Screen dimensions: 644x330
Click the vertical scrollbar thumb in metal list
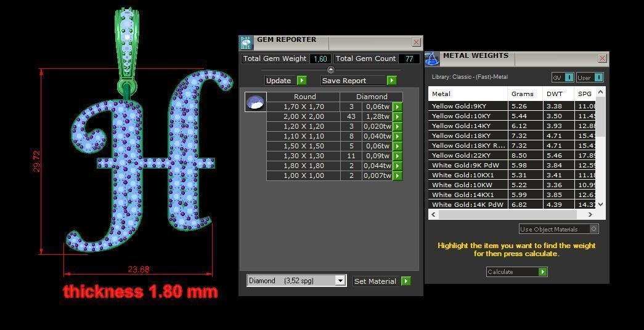600,117
